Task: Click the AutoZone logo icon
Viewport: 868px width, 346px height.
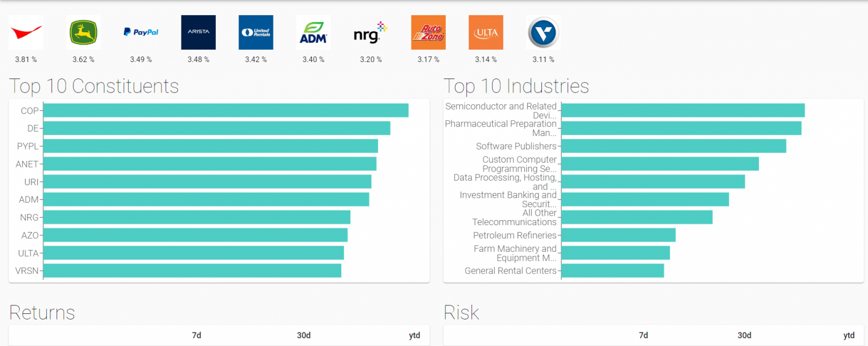Action: 428,32
